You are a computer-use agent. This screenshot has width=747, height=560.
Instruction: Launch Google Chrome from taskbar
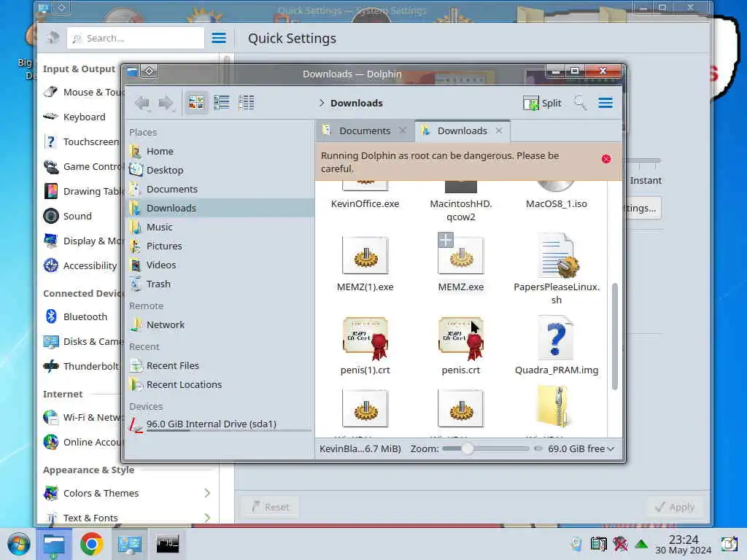[x=91, y=544]
